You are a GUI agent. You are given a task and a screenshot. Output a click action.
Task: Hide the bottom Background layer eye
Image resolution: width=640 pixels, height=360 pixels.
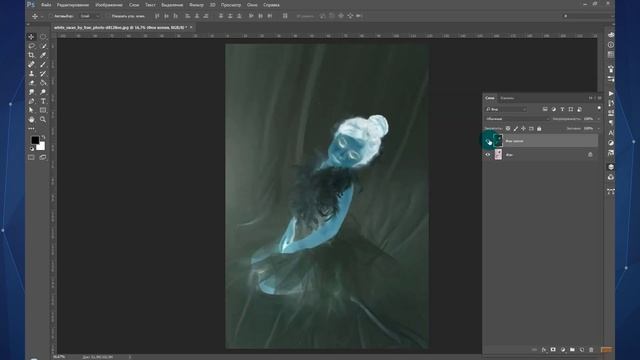488,155
